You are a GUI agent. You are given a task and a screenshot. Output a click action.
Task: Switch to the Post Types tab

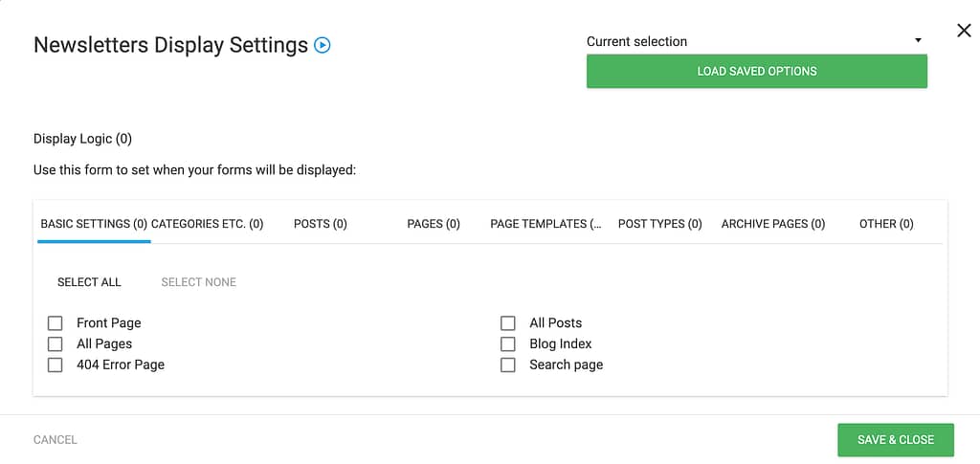pos(660,224)
